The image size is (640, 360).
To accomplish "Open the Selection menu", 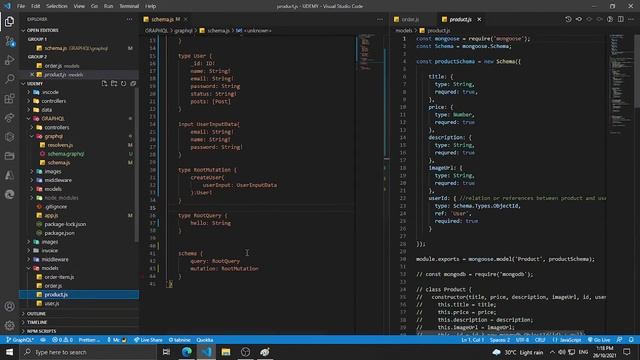I will point(57,6).
